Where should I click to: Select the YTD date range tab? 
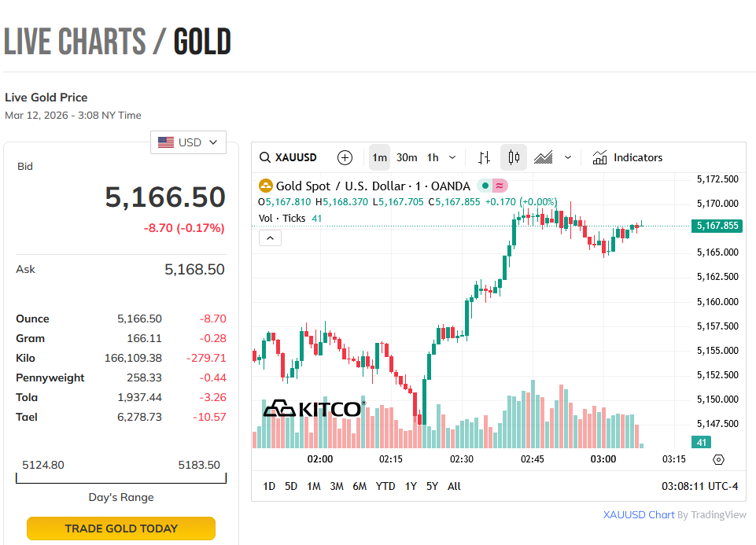(385, 486)
